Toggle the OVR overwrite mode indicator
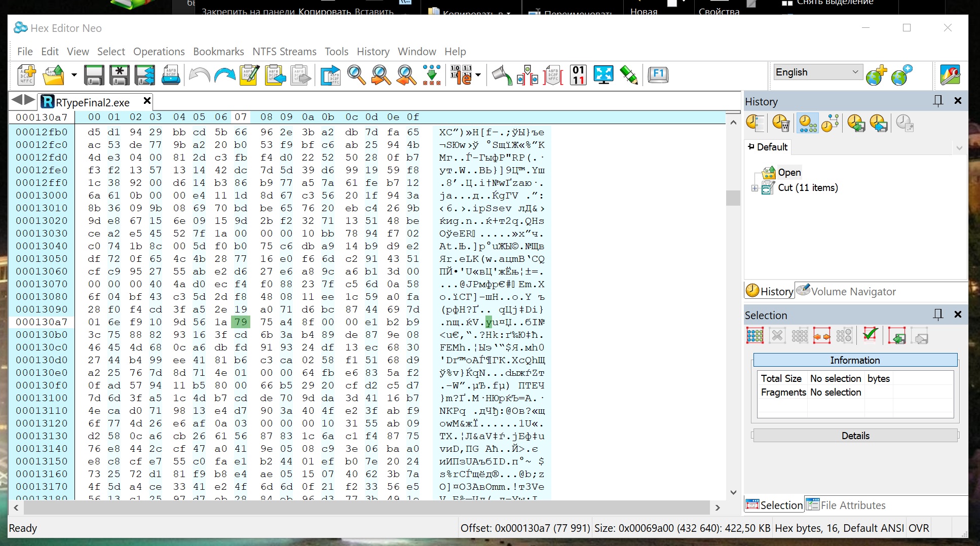This screenshot has height=546, width=980. [919, 528]
